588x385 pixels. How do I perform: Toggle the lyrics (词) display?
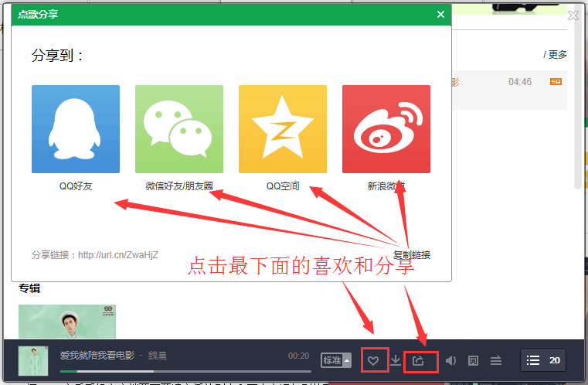coord(473,360)
